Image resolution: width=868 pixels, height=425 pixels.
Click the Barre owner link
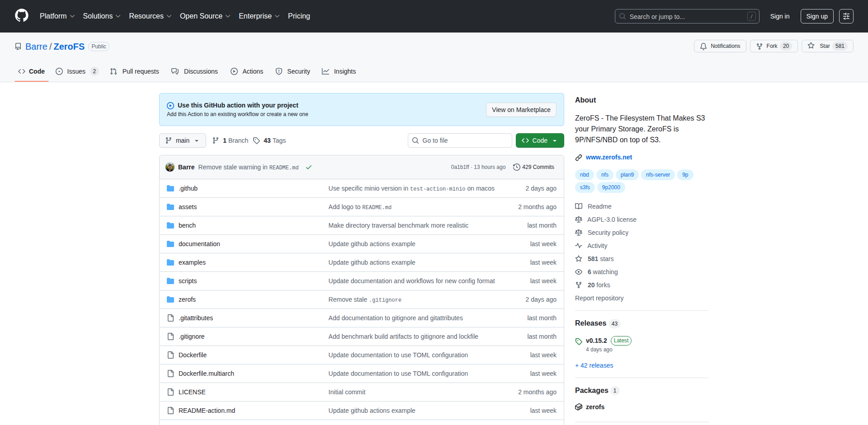(36, 47)
